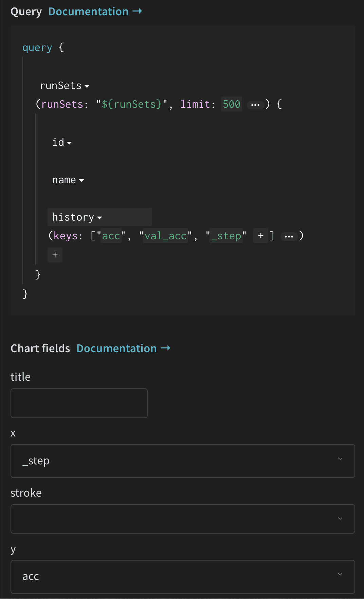Open the y field acc dropdown
Screen dimensions: 364x599
[183, 577]
